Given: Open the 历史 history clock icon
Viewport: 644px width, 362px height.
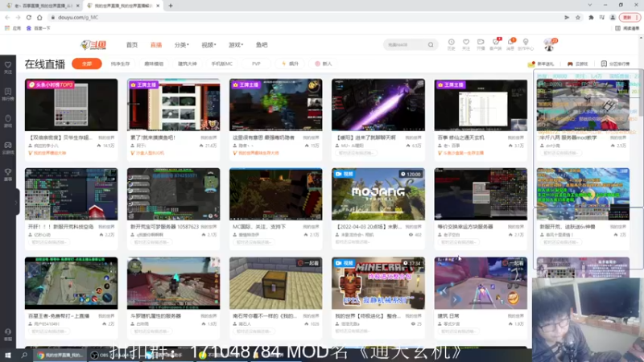Looking at the screenshot, I should coord(451,44).
